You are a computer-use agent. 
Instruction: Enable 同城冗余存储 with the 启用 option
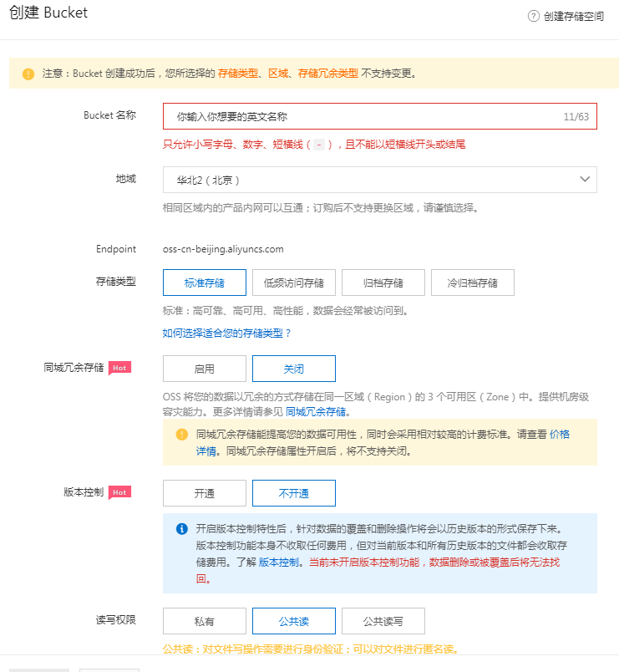pyautogui.click(x=205, y=369)
